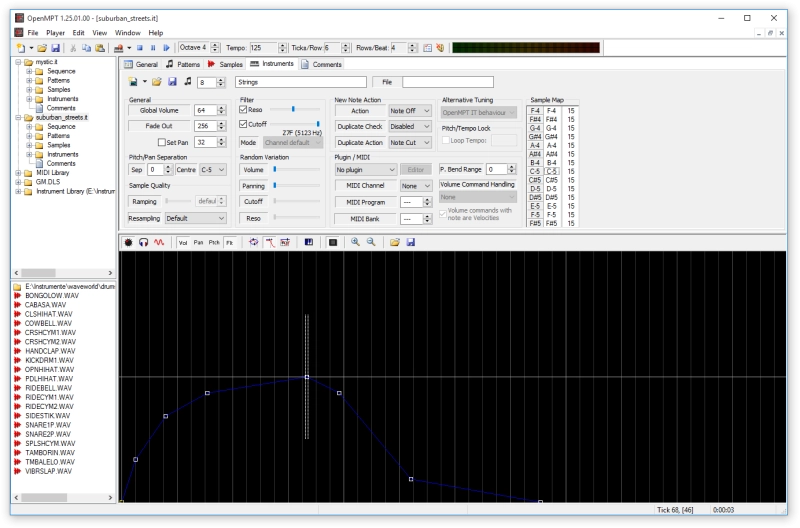Switch to the General tab
Viewport: 800px width, 528px height.
(x=141, y=64)
